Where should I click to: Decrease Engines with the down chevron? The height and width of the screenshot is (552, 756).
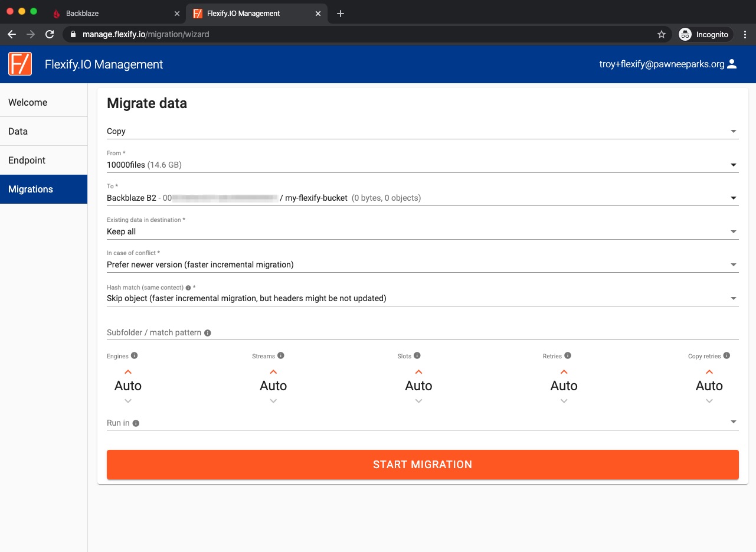[x=128, y=401]
